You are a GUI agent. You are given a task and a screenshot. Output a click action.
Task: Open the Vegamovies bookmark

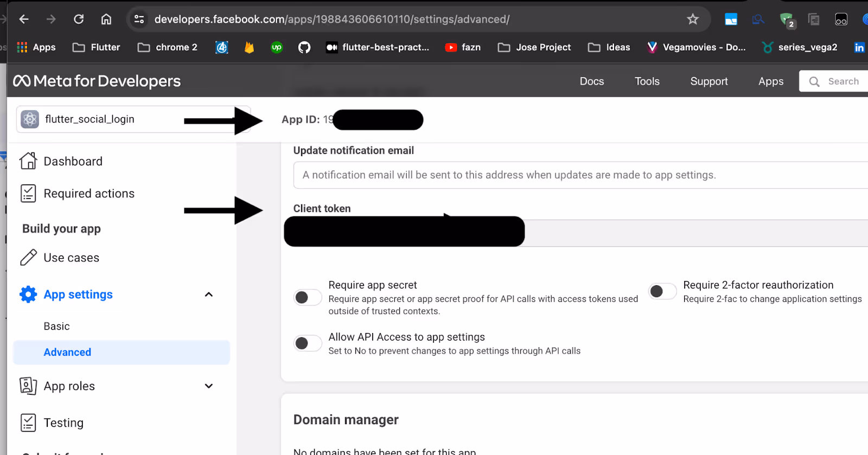697,48
